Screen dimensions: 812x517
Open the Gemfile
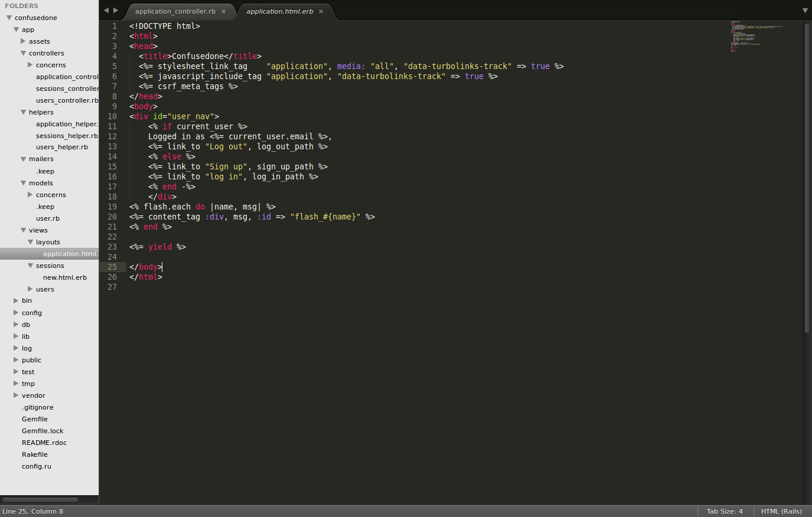point(35,419)
